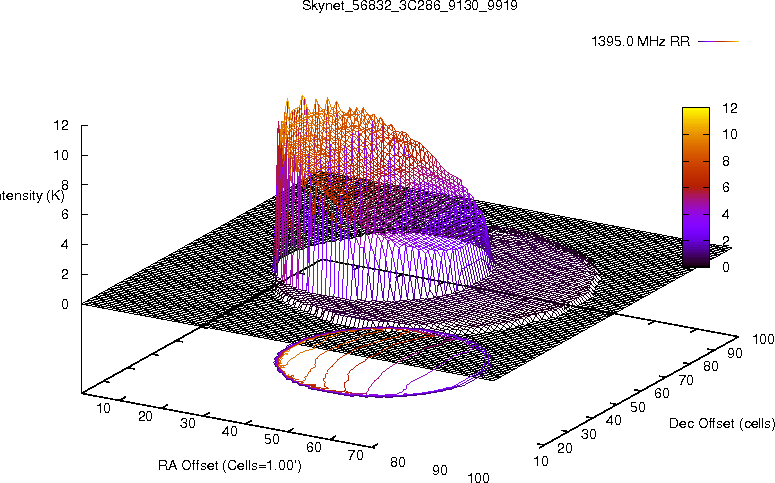
Task: Click tick label 80 on the RA Offset axis
Action: coord(398,462)
